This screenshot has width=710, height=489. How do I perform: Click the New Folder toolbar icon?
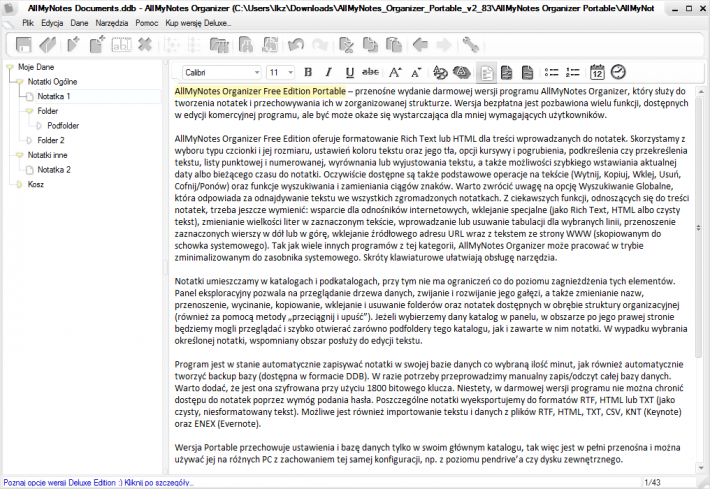(72, 45)
